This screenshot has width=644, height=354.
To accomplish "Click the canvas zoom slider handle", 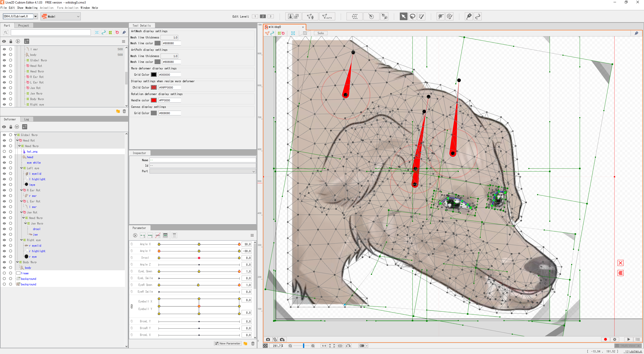I will point(304,346).
